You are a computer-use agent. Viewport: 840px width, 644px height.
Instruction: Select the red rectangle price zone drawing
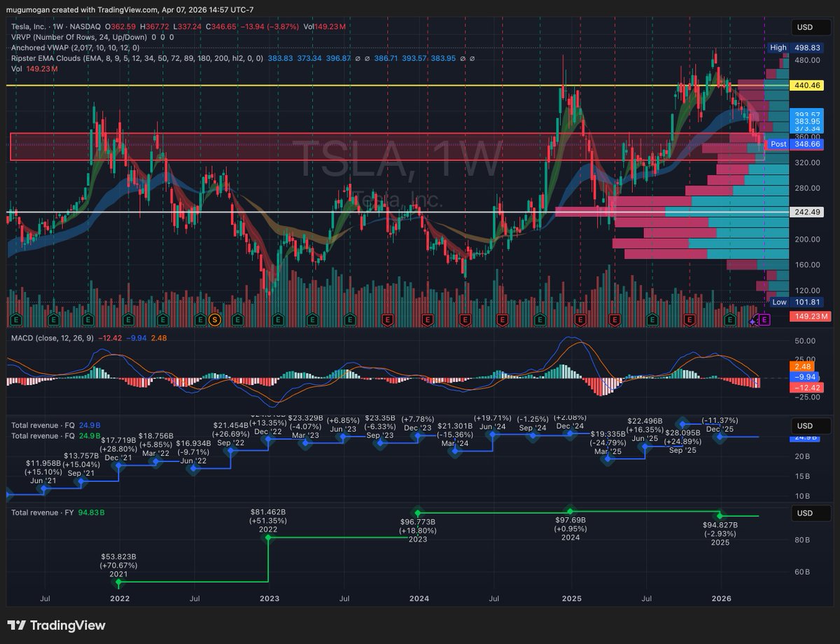click(x=386, y=146)
